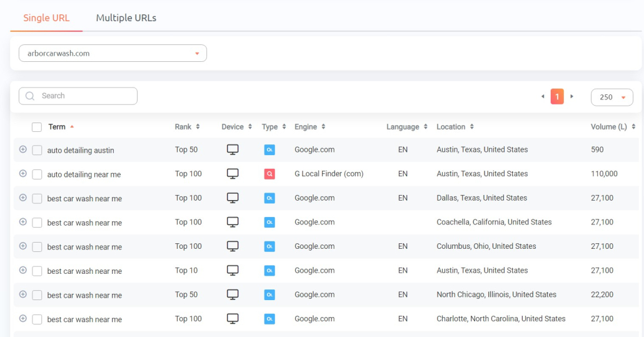Expand the Columbus best car wash row
This screenshot has height=337, width=644.
coord(23,246)
